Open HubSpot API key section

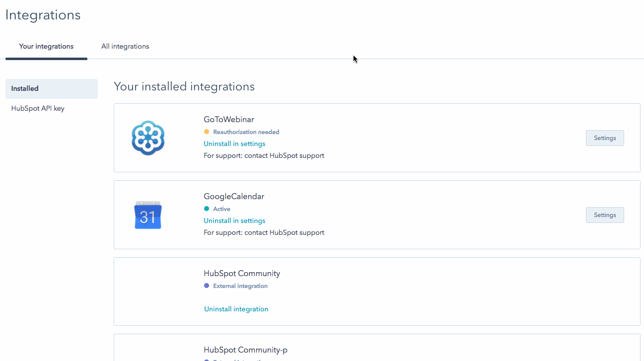[x=38, y=108]
